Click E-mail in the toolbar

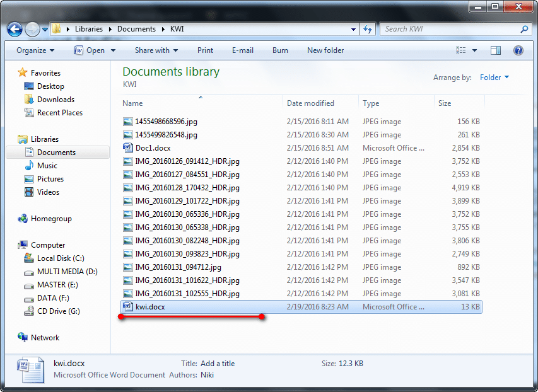[x=243, y=50]
